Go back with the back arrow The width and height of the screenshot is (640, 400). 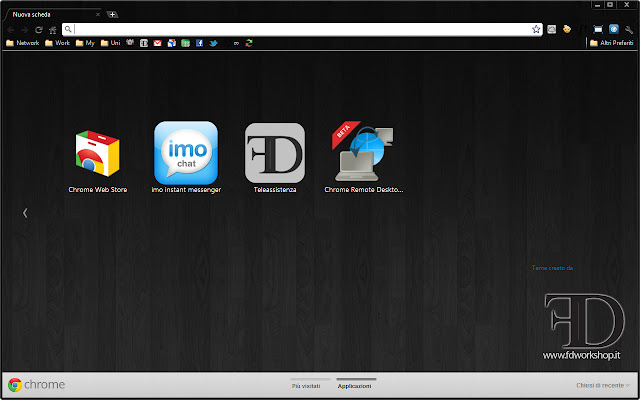11,30
